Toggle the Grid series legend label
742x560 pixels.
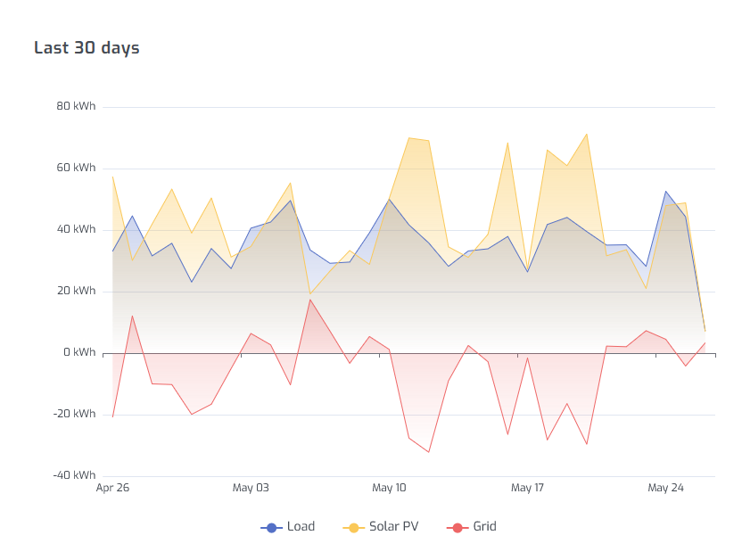click(484, 527)
